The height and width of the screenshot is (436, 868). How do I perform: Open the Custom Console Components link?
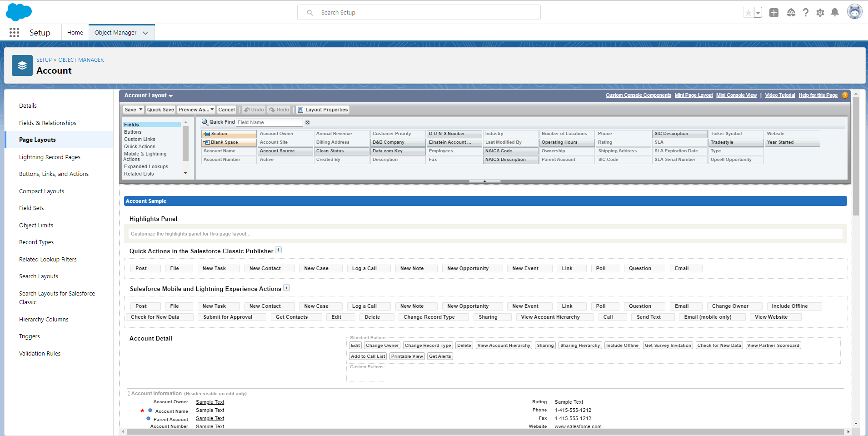[x=638, y=95]
